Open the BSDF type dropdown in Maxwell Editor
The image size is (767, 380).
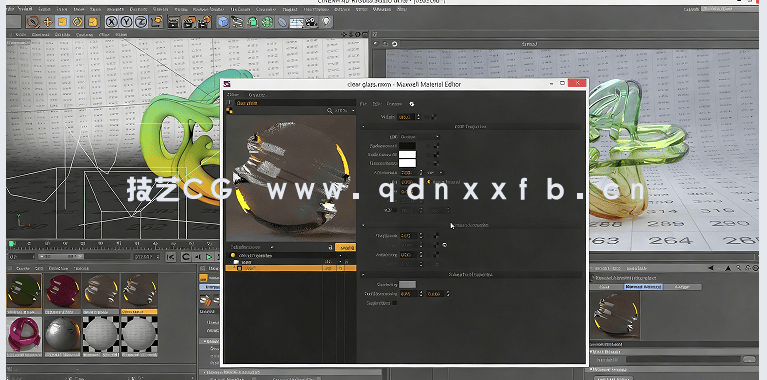420,137
